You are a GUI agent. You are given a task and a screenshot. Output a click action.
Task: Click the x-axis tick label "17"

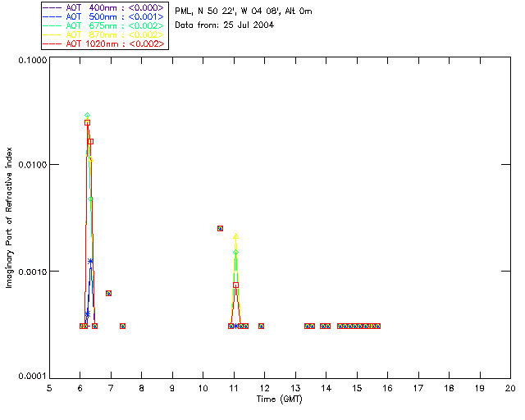point(418,388)
